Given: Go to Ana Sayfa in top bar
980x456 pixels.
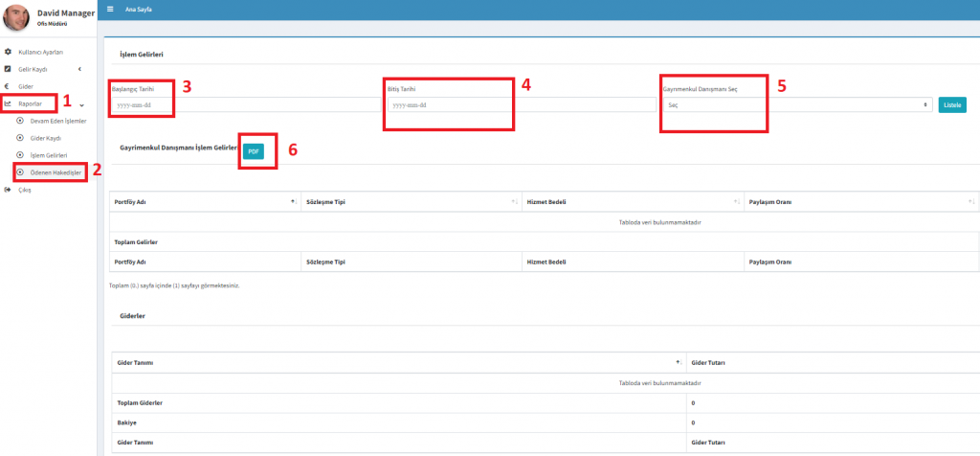Looking at the screenshot, I should coord(139,9).
